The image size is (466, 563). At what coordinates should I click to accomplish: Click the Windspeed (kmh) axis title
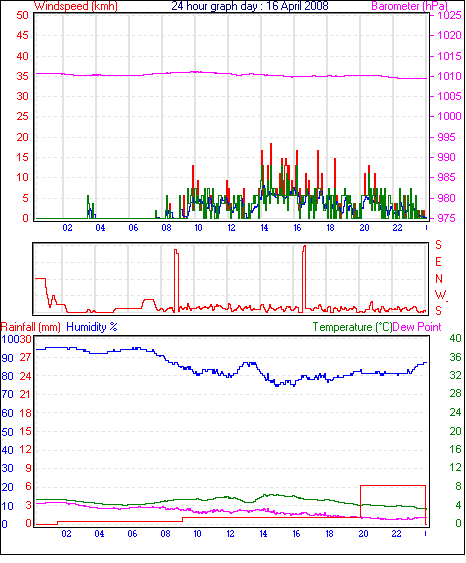tap(76, 6)
